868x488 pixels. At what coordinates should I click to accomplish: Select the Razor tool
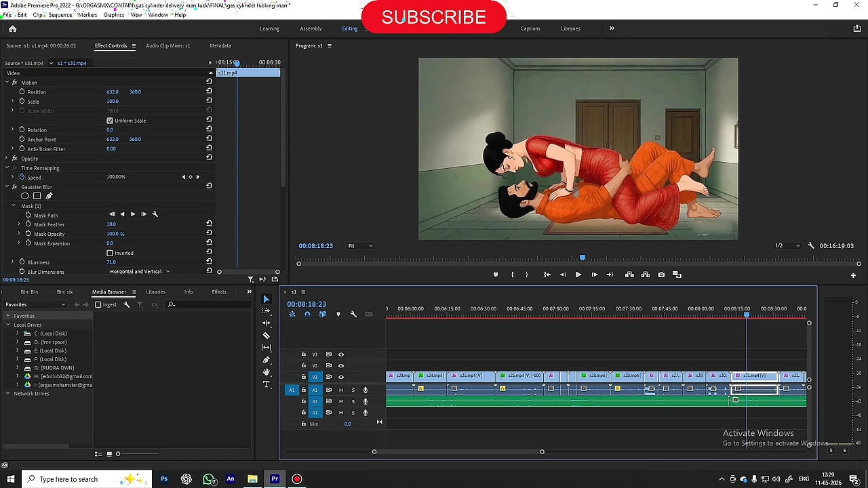click(266, 335)
